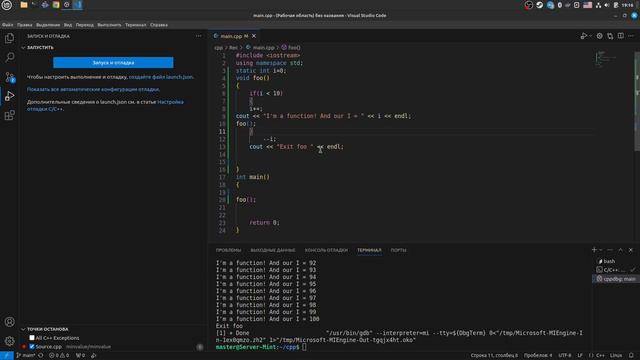Screen dimensions: 640x360
Task: Open the terminal panel's more actions menu
Action: [x=610, y=250]
